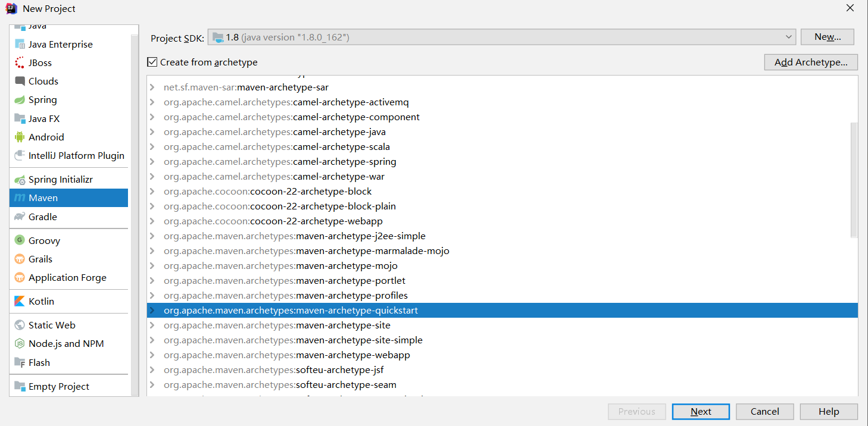Click the New... SDK button

[828, 37]
